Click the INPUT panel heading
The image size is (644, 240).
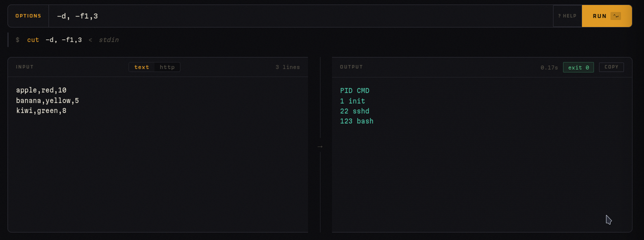(25, 67)
